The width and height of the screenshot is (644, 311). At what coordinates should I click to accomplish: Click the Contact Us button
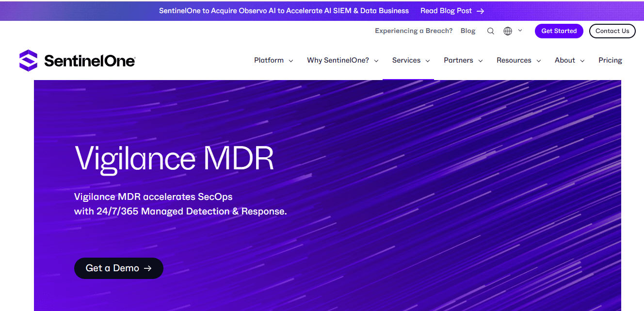[x=612, y=31]
